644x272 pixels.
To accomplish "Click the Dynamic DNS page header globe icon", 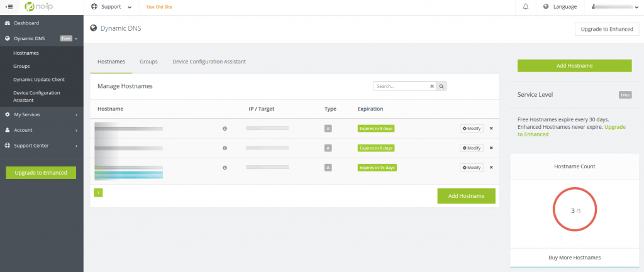I will point(94,28).
